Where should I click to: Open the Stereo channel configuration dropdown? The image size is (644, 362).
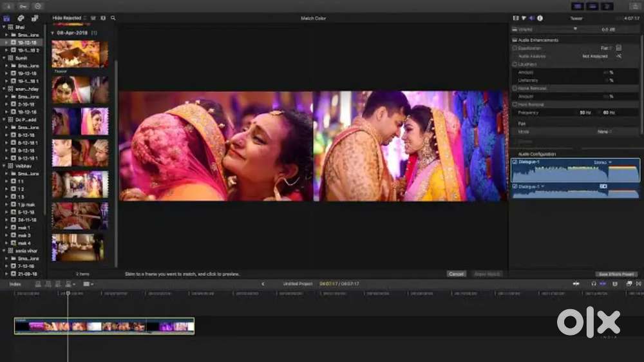point(603,163)
